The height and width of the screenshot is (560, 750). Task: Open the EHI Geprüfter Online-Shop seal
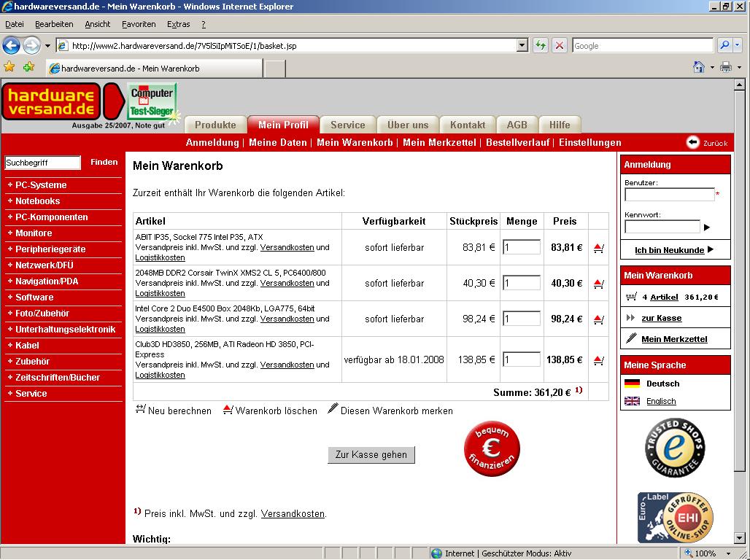point(676,518)
